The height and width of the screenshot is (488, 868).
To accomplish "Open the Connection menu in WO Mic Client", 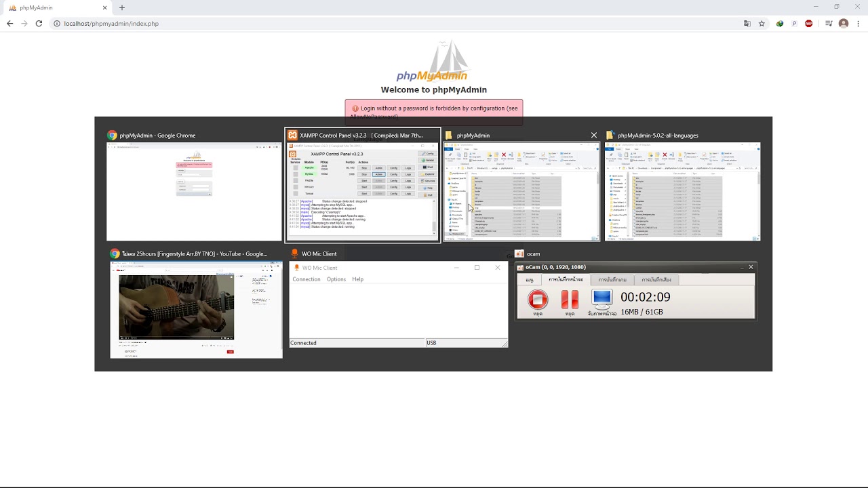I will point(307,279).
